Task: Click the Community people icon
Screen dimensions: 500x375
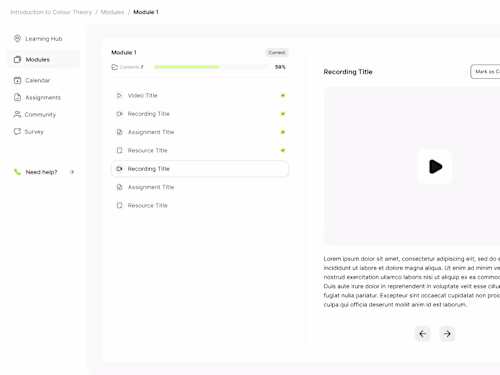Action: 17,114
